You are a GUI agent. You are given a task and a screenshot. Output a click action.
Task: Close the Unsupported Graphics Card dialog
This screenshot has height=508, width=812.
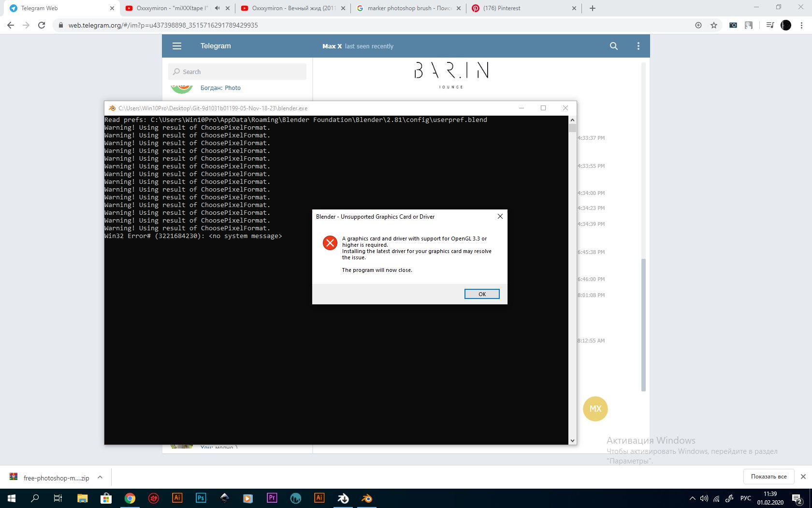pyautogui.click(x=500, y=216)
